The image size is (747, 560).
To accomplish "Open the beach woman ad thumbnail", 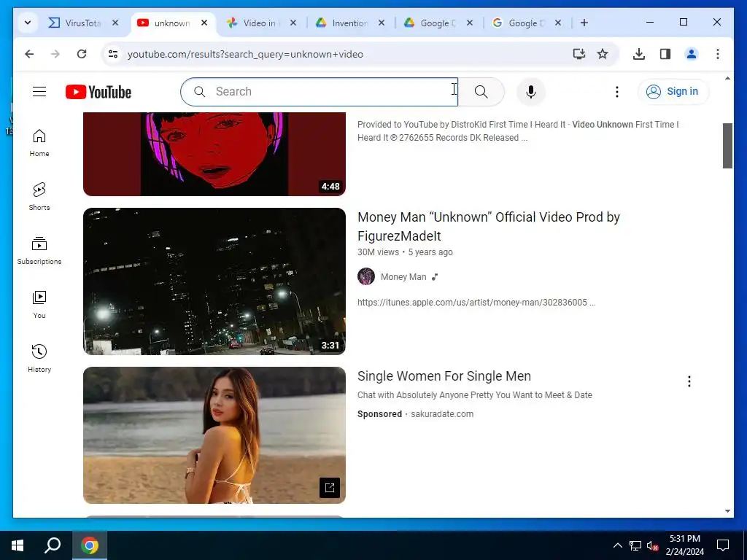I will [214, 435].
